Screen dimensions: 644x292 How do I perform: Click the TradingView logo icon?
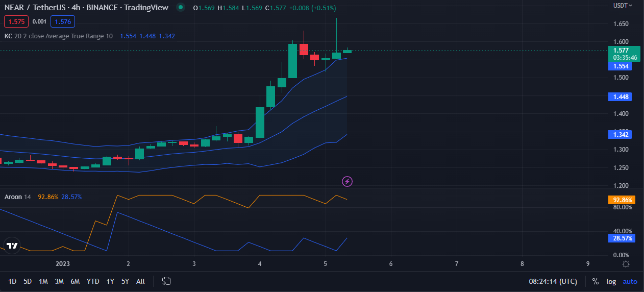click(12, 246)
